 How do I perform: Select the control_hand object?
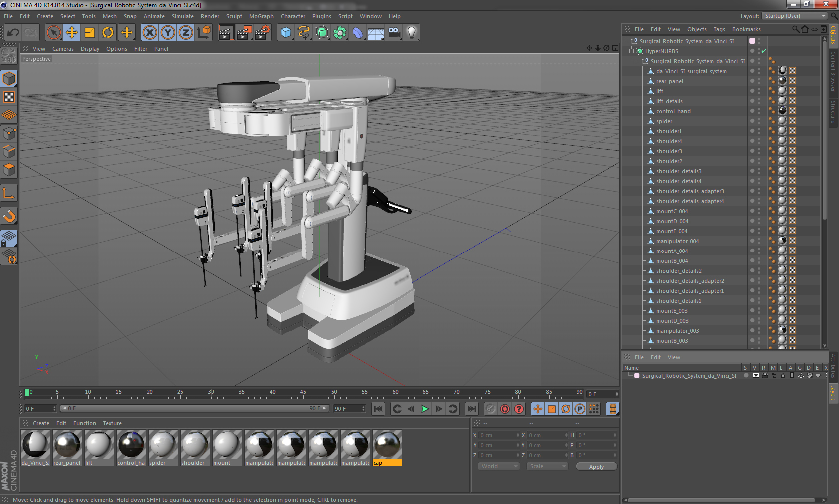(673, 111)
